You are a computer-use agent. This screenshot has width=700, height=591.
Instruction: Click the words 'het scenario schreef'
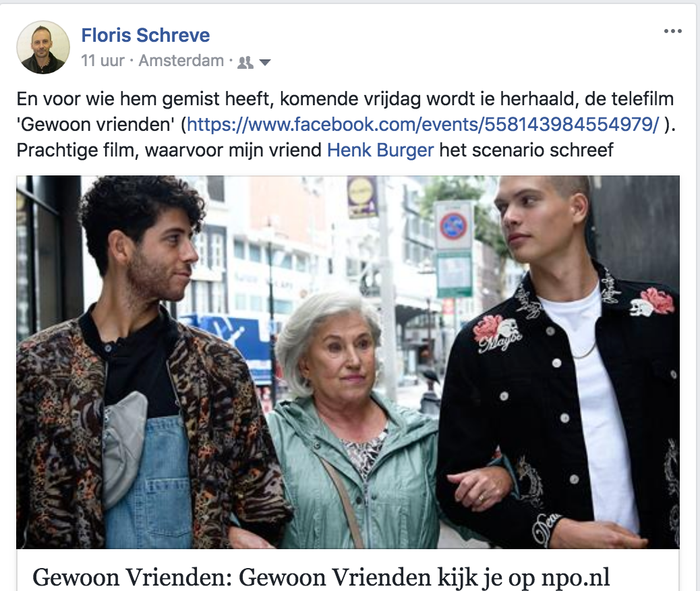click(526, 150)
